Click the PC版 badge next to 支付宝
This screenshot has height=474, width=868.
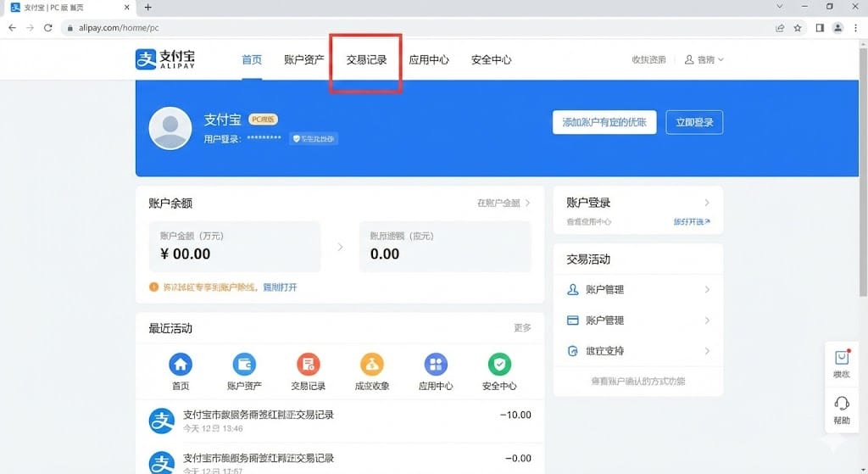tap(263, 119)
